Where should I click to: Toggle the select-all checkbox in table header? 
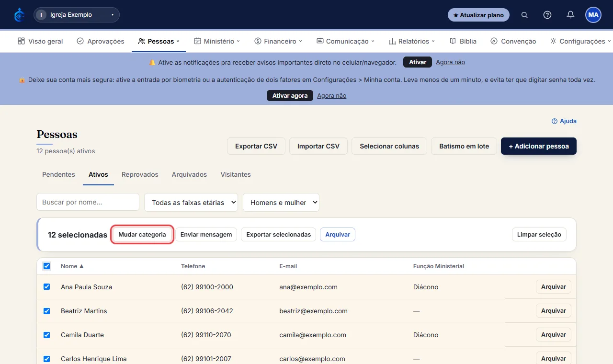tap(46, 266)
